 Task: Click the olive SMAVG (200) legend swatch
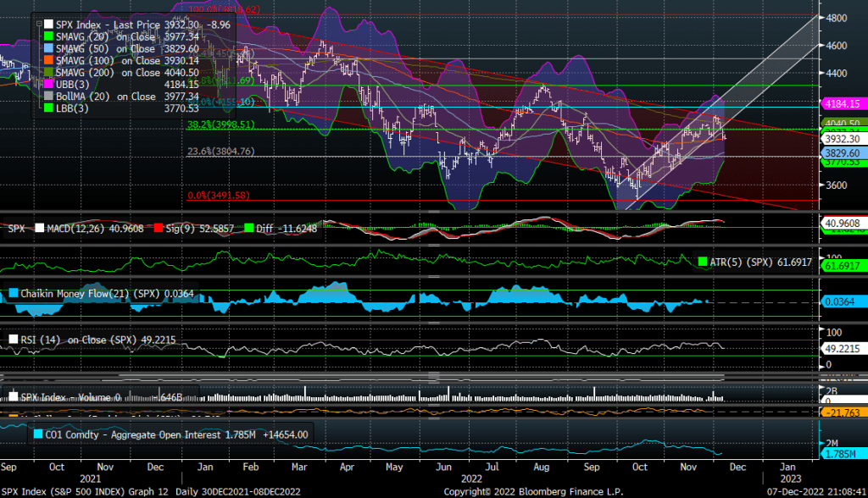click(48, 73)
